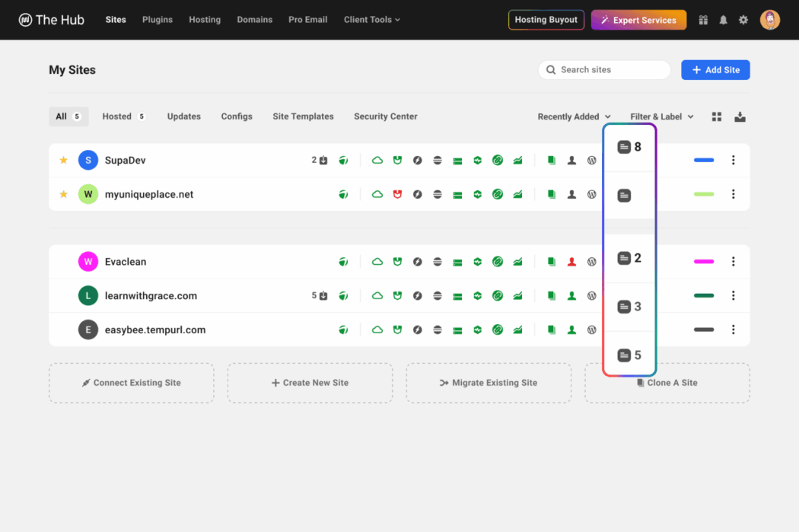Select the cloud backups icon on myuniqueplace.net
799x532 pixels.
tap(377, 194)
